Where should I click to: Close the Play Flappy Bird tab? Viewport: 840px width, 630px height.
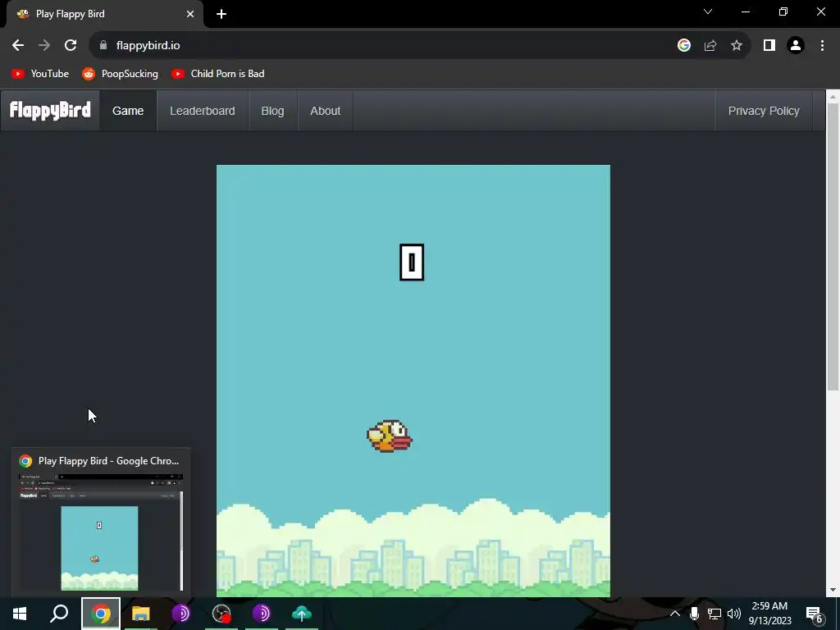[190, 14]
